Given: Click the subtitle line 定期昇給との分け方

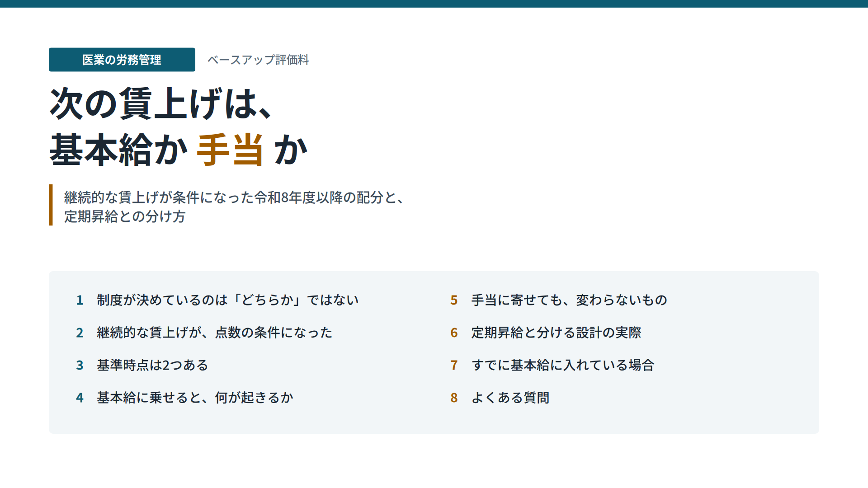Looking at the screenshot, I should point(125,216).
